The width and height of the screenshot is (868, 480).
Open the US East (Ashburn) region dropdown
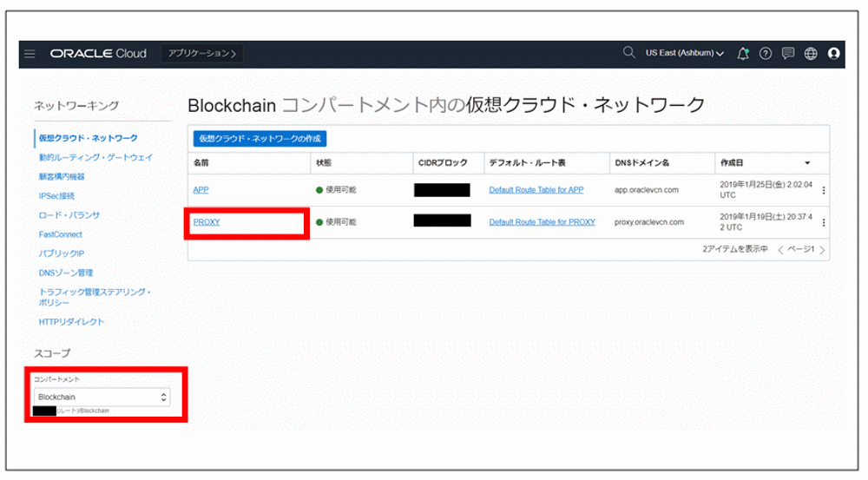pos(685,53)
